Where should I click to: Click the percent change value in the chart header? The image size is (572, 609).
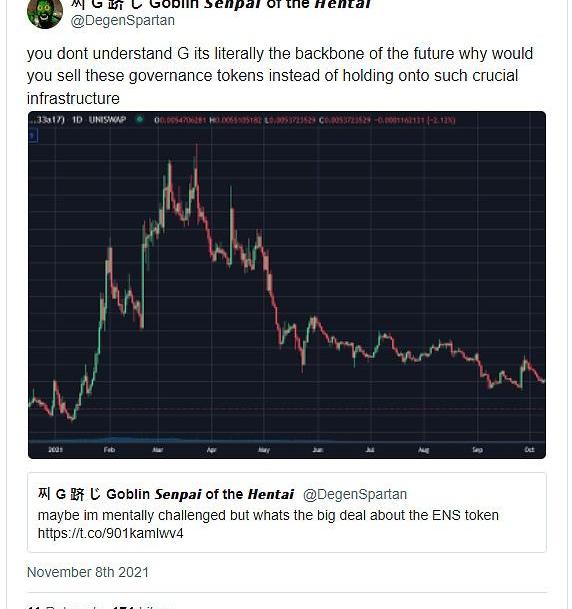pos(442,120)
